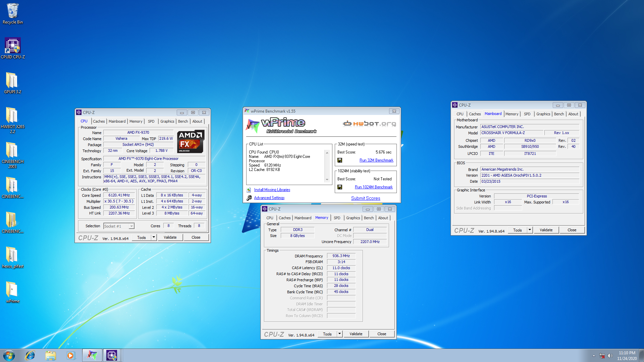Open Mainboard tab in left CPU-Z window

pos(117,121)
